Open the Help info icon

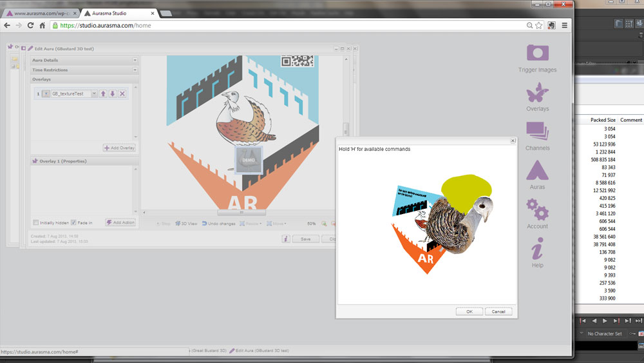[537, 249]
